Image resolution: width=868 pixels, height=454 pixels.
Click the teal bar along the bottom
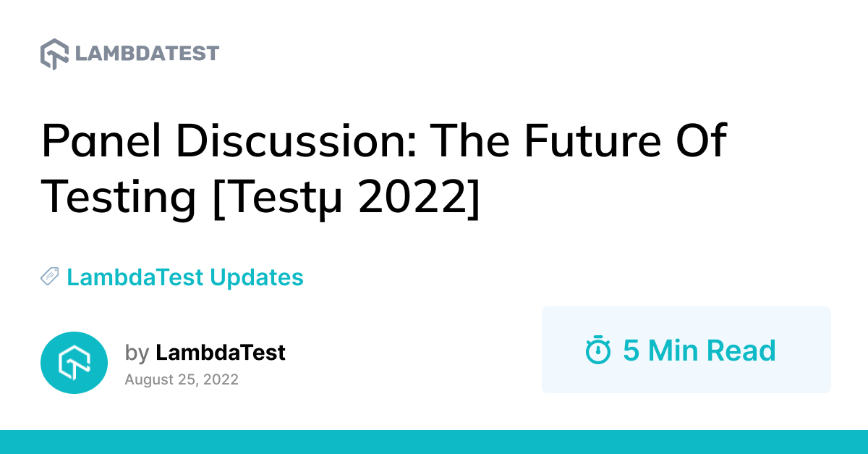pyautogui.click(x=434, y=442)
